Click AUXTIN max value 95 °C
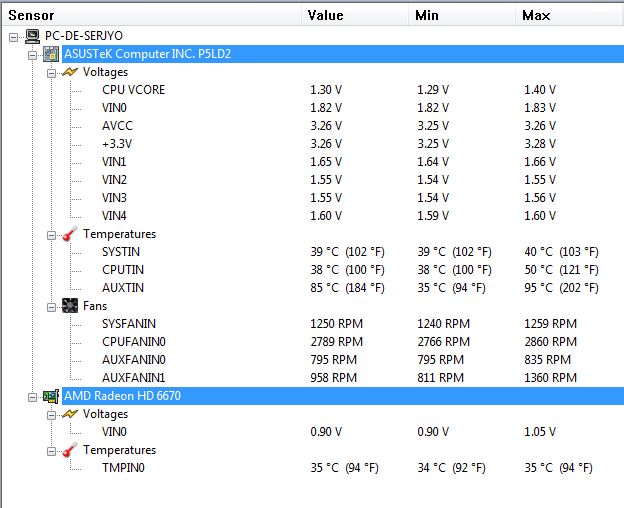The image size is (624, 508). 562,288
